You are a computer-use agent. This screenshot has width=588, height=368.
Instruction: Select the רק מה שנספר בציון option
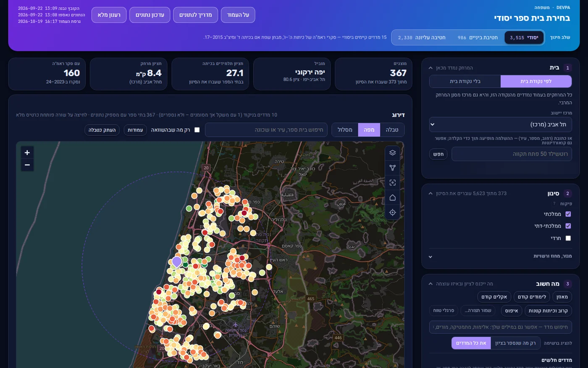(x=515, y=343)
